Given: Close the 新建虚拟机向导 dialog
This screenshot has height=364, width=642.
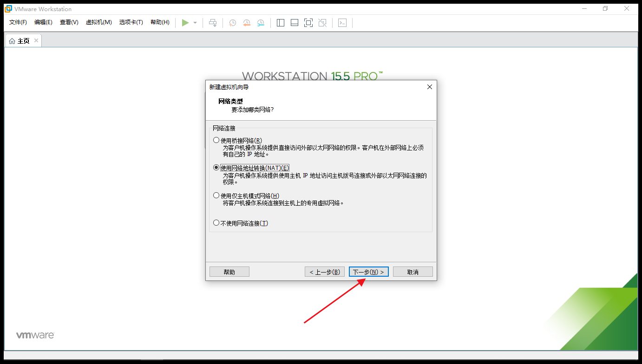Looking at the screenshot, I should [430, 87].
